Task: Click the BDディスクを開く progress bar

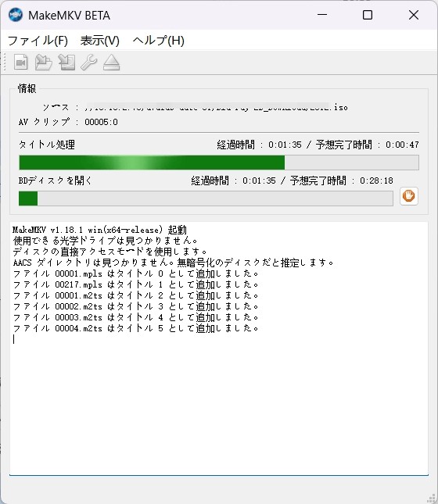Action: [x=206, y=198]
